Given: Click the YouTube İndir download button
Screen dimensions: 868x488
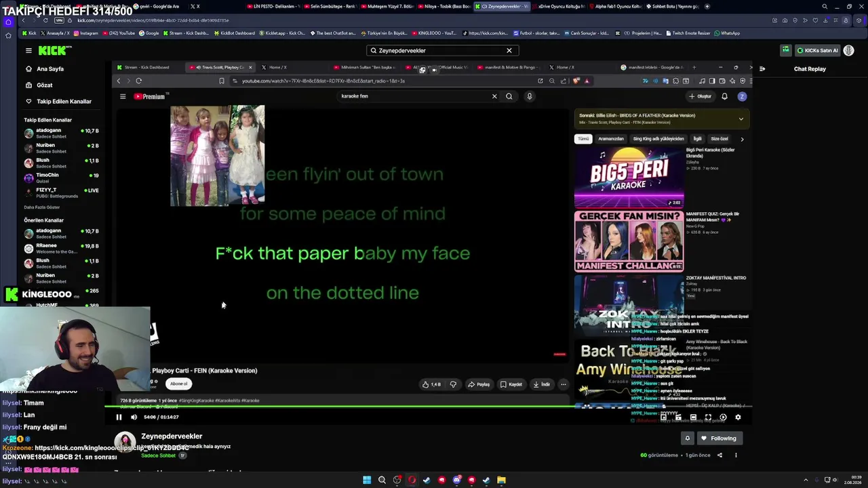Looking at the screenshot, I should [x=541, y=384].
